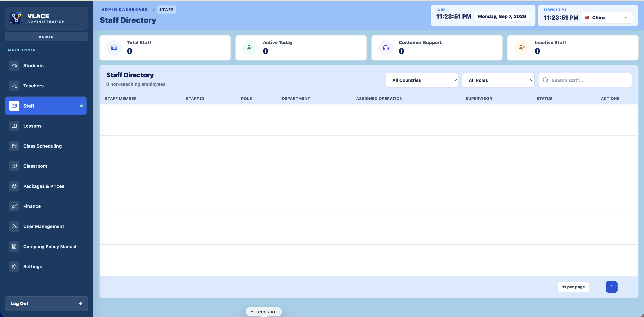Image resolution: width=644 pixels, height=317 pixels.
Task: Open Finance menu item
Action: [x=46, y=206]
